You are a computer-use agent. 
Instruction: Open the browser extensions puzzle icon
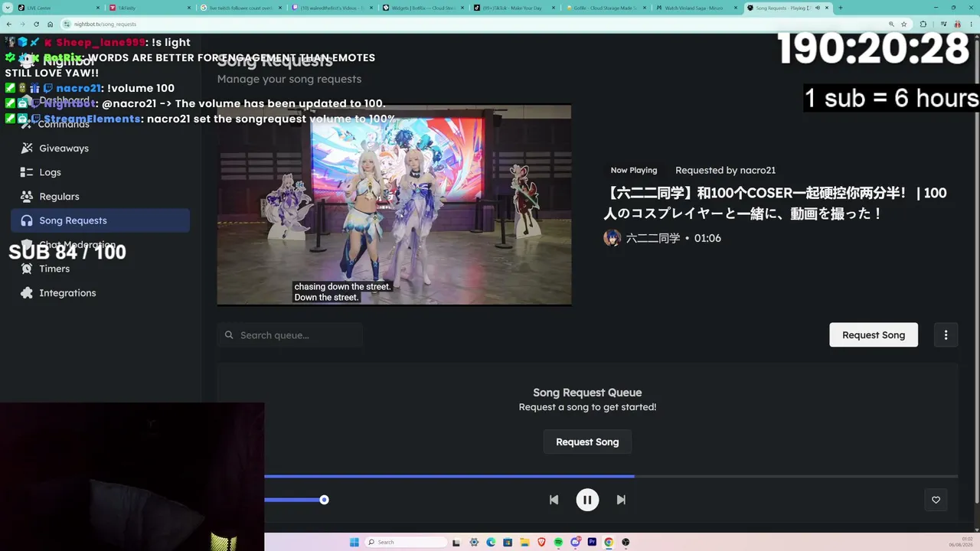pos(923,24)
